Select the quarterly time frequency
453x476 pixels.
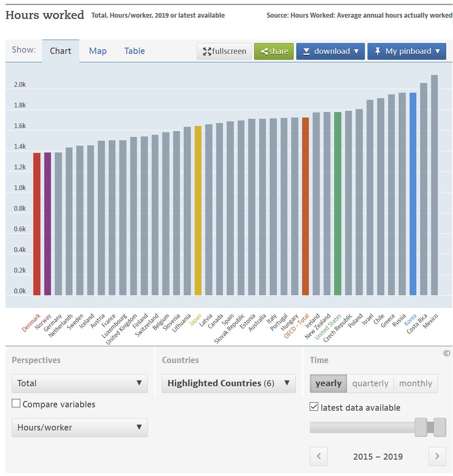(x=370, y=383)
